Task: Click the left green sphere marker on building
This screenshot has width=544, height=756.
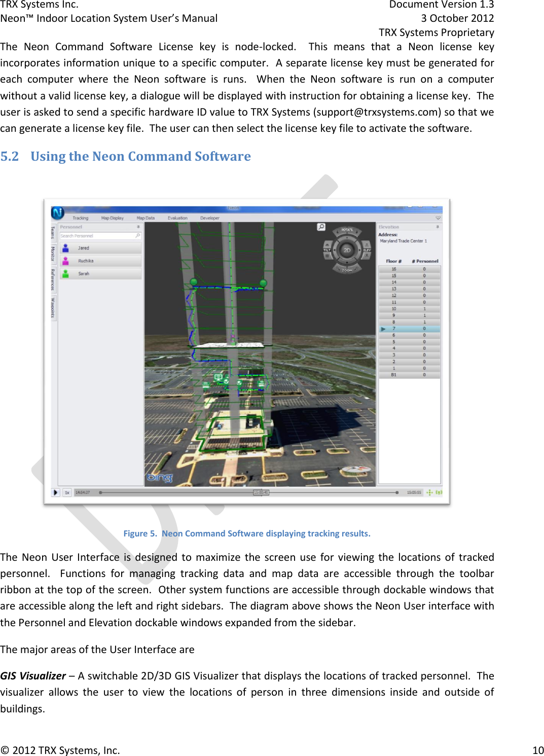Action: [193, 281]
